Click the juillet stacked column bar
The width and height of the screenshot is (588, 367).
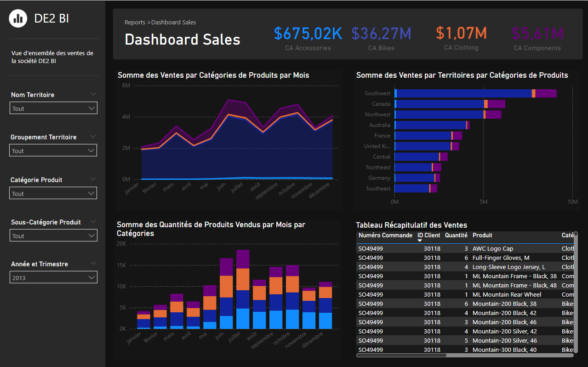(x=243, y=290)
